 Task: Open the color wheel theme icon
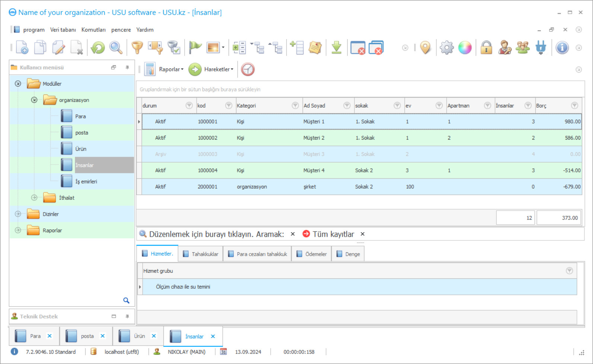tap(465, 48)
